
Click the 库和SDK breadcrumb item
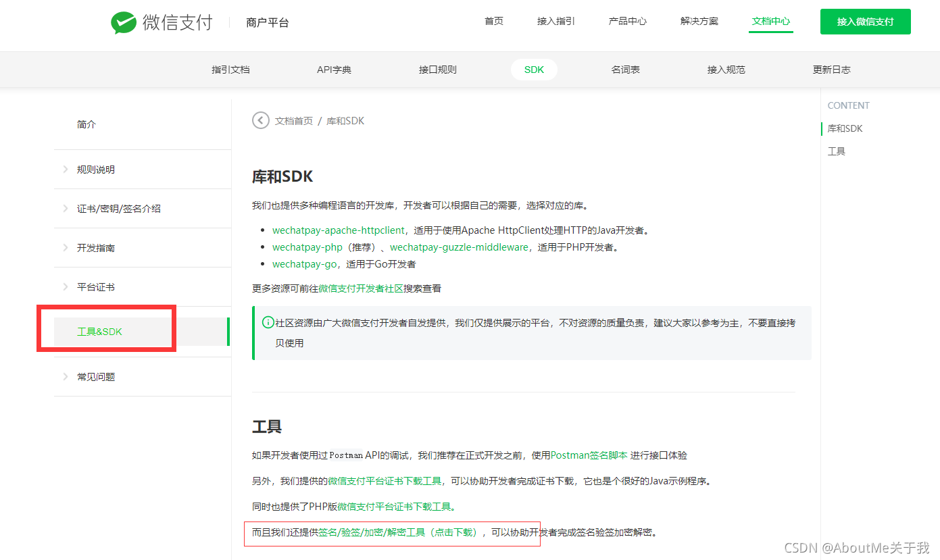pos(345,121)
